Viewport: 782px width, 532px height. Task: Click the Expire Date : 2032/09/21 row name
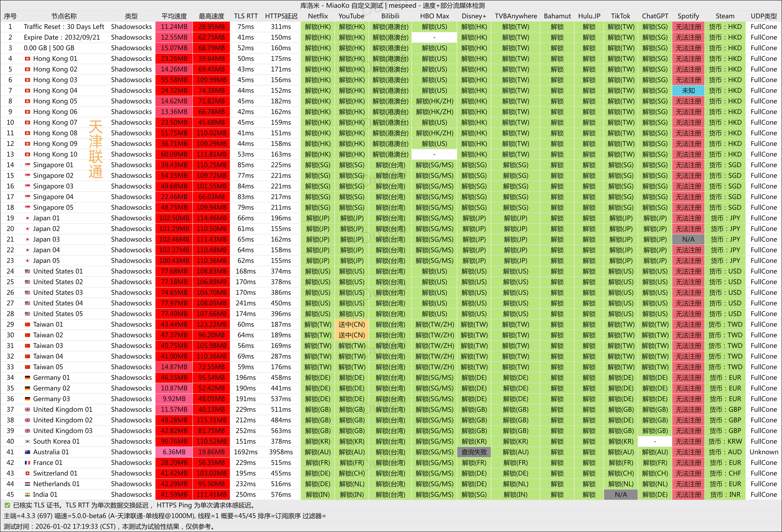[x=62, y=37]
